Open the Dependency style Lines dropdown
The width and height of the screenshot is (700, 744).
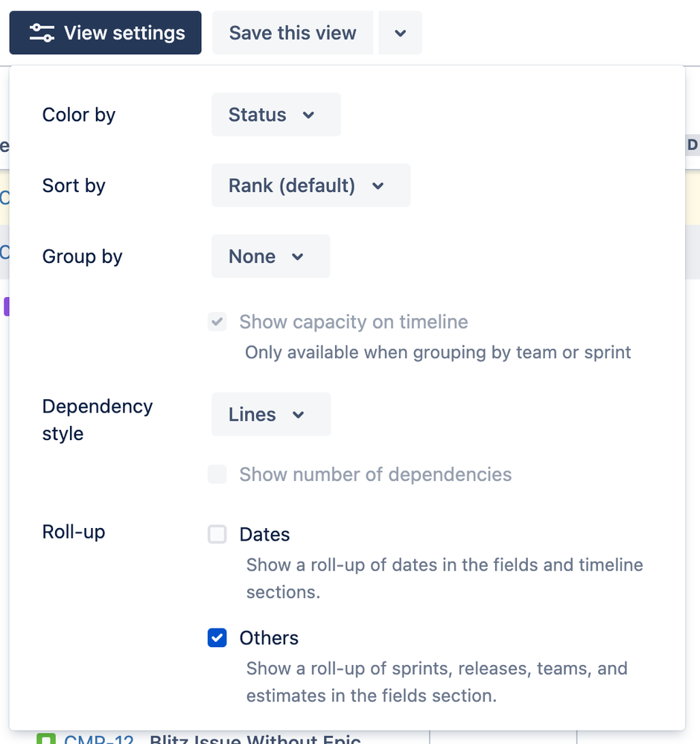click(x=271, y=414)
